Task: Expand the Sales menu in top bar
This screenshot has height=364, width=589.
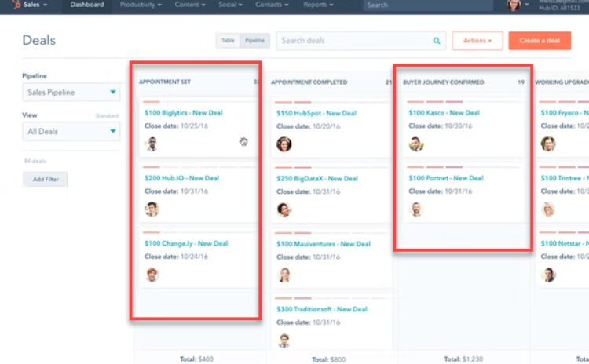Action: point(35,5)
